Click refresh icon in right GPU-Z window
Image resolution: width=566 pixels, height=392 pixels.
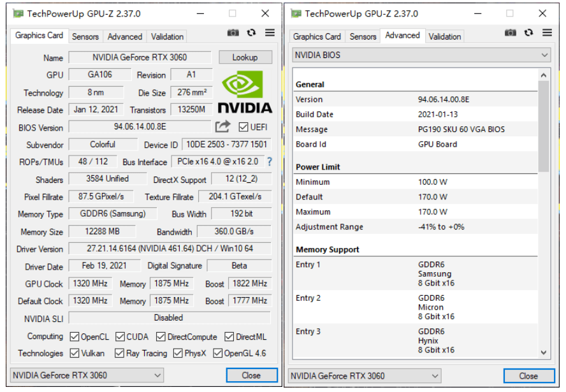pyautogui.click(x=528, y=33)
